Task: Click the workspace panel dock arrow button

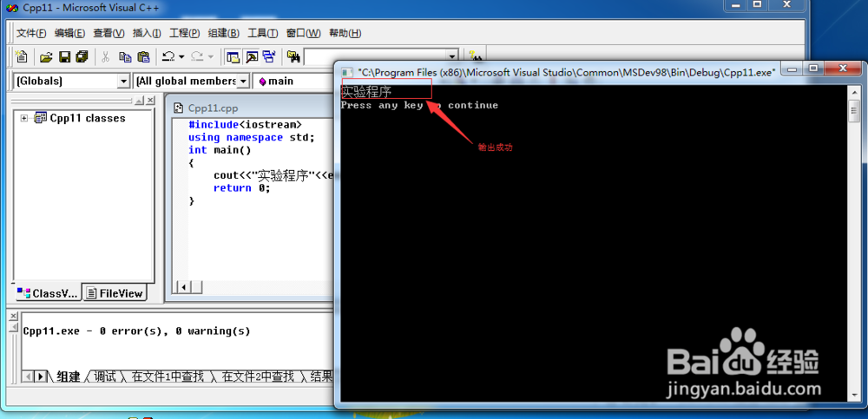Action: (140, 100)
